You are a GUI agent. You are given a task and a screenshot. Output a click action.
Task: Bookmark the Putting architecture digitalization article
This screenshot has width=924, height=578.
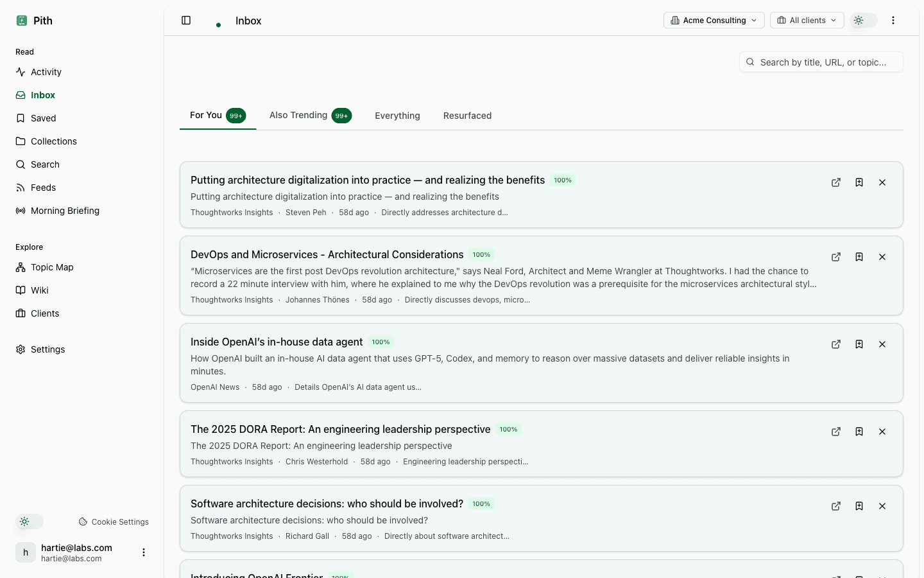pyautogui.click(x=859, y=182)
